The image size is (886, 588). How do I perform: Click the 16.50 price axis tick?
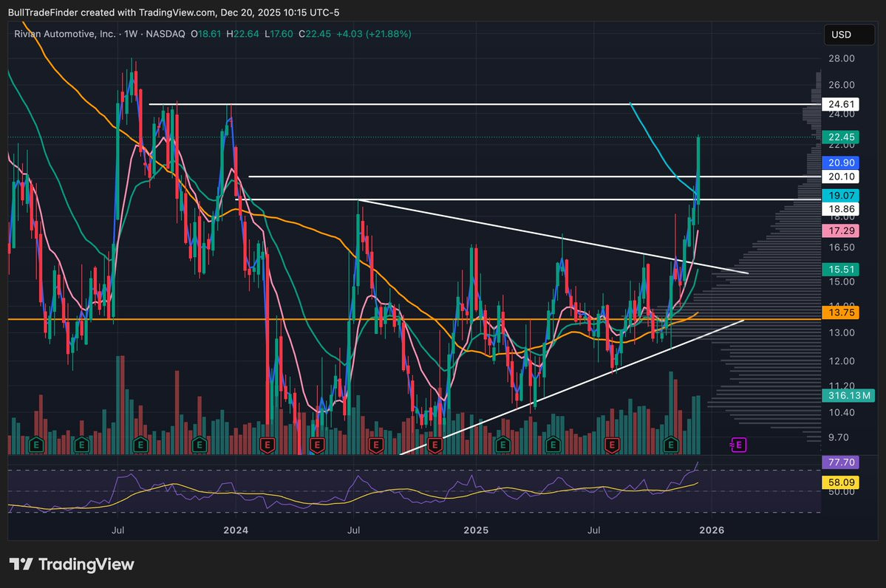tap(842, 247)
